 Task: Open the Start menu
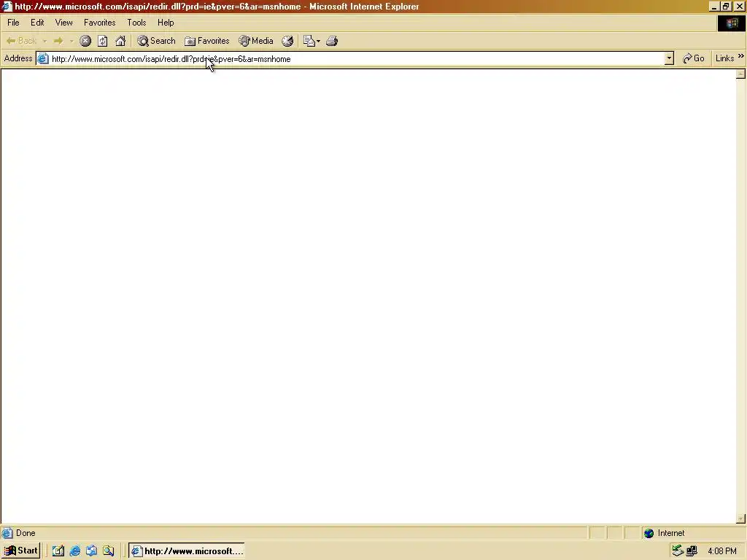click(21, 551)
